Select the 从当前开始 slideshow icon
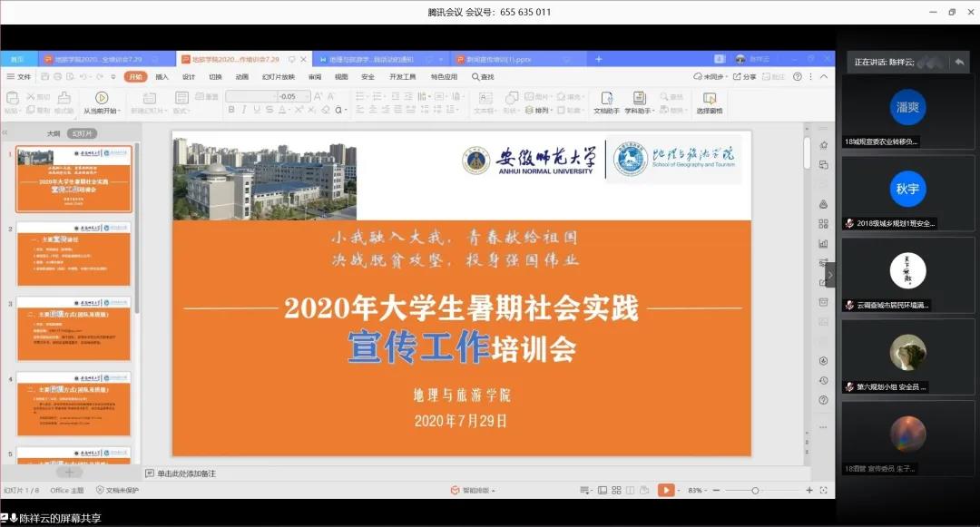Viewport: 980px width, 527px height. [x=103, y=102]
